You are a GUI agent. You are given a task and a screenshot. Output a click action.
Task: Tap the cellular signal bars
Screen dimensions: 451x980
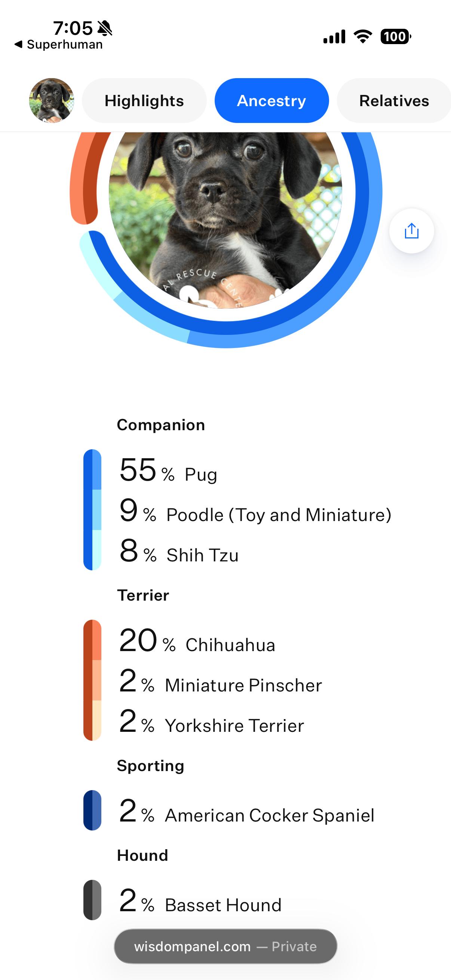pyautogui.click(x=334, y=37)
